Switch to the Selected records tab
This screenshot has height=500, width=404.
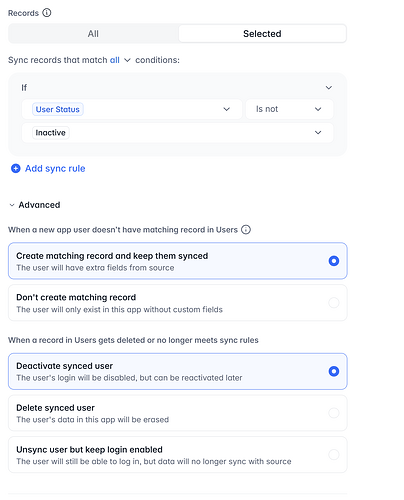pos(262,34)
